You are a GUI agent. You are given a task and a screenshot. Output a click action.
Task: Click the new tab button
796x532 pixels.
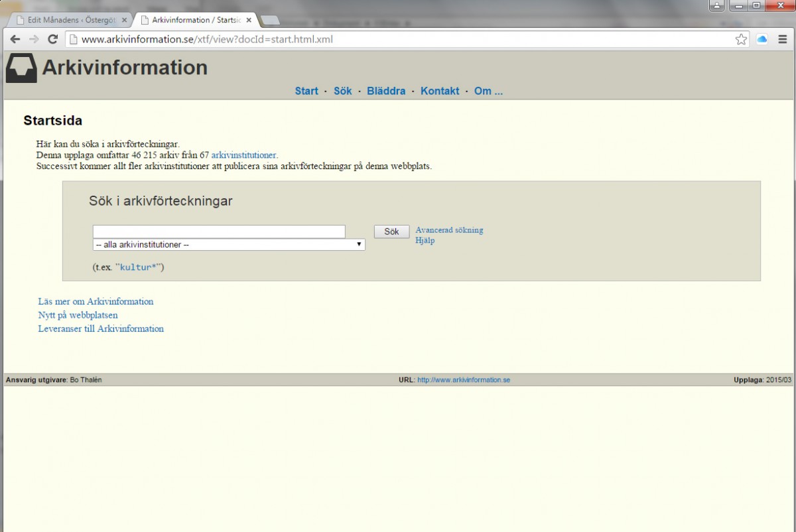(x=269, y=20)
